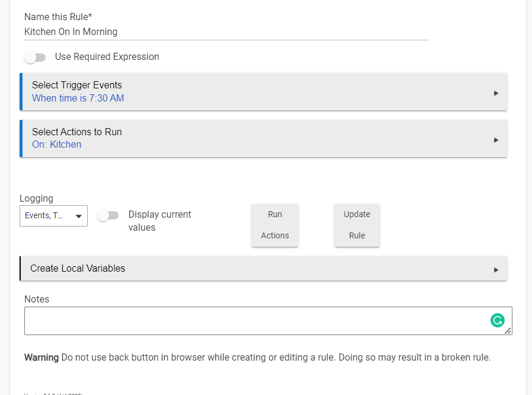Click the 'Select Trigger Events' heading
The image size is (532, 395).
click(x=77, y=85)
